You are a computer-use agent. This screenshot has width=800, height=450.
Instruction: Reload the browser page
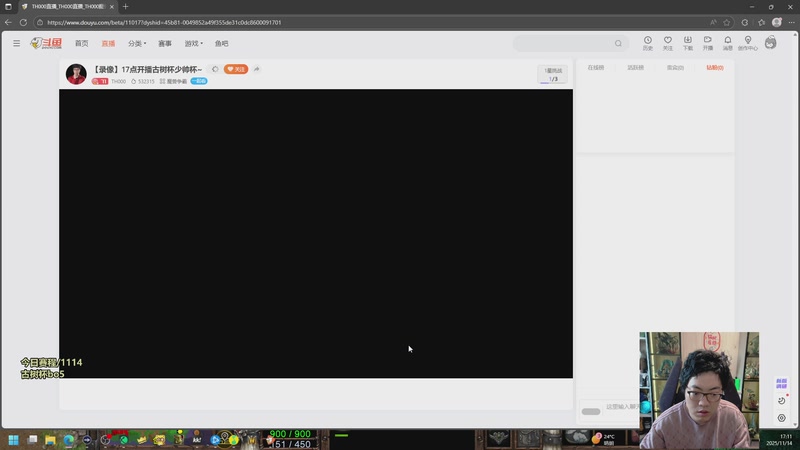(23, 22)
